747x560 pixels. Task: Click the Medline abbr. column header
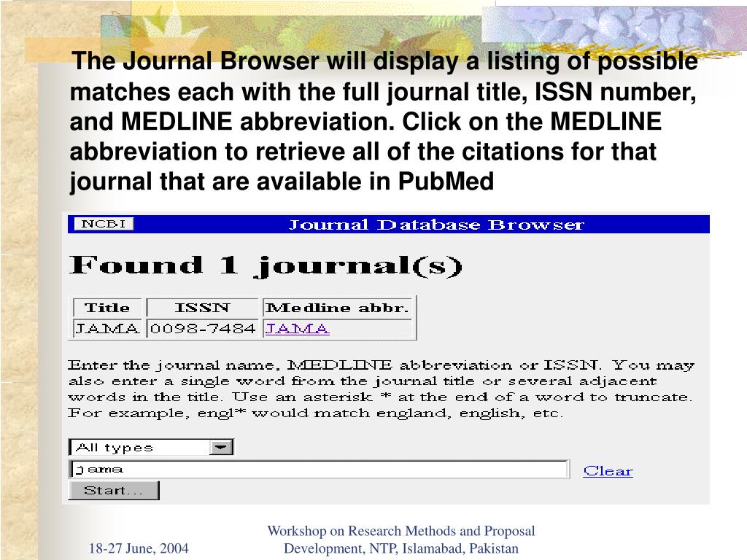[x=337, y=308]
